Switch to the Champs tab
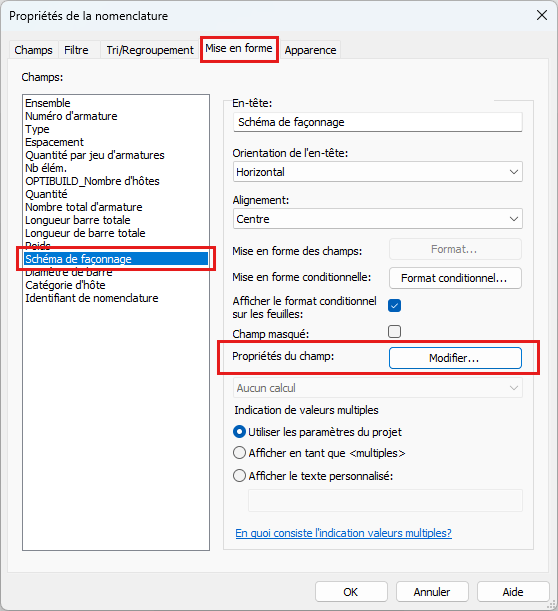Image resolution: width=558 pixels, height=611 pixels. click(x=33, y=50)
